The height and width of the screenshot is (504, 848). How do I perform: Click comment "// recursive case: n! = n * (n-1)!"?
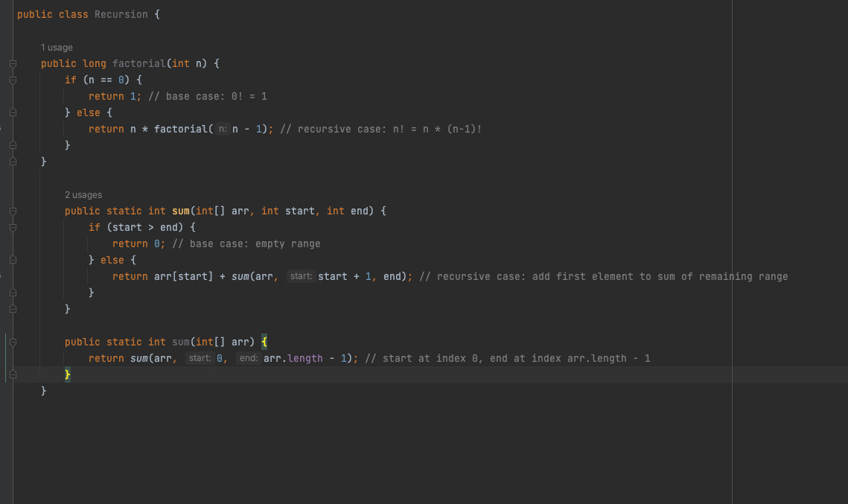(x=380, y=130)
